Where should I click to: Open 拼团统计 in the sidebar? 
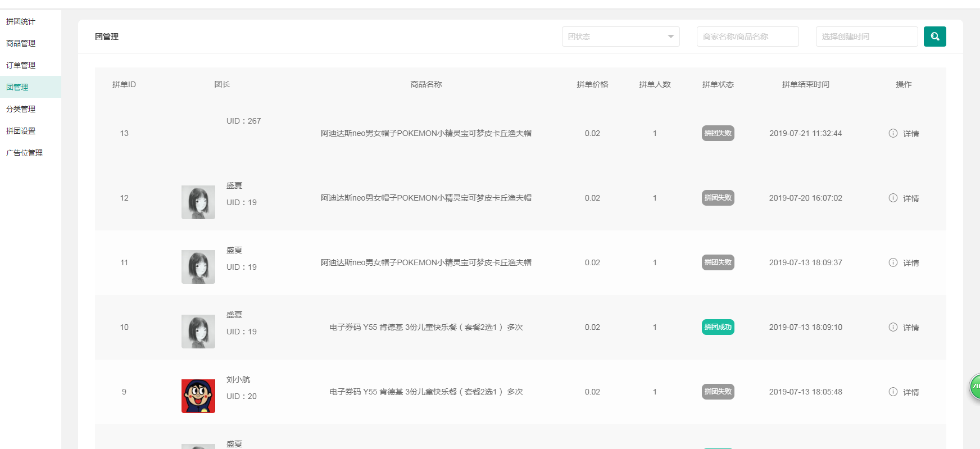(x=21, y=21)
